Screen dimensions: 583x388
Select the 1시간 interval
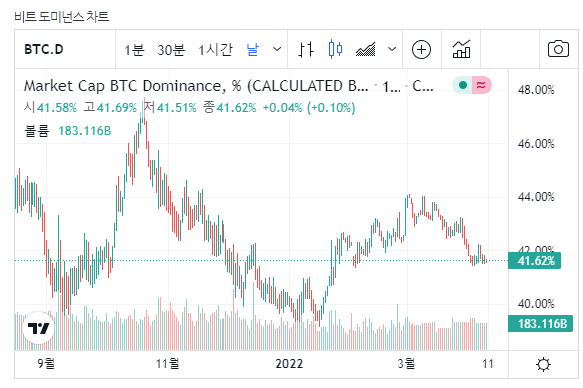click(x=215, y=49)
